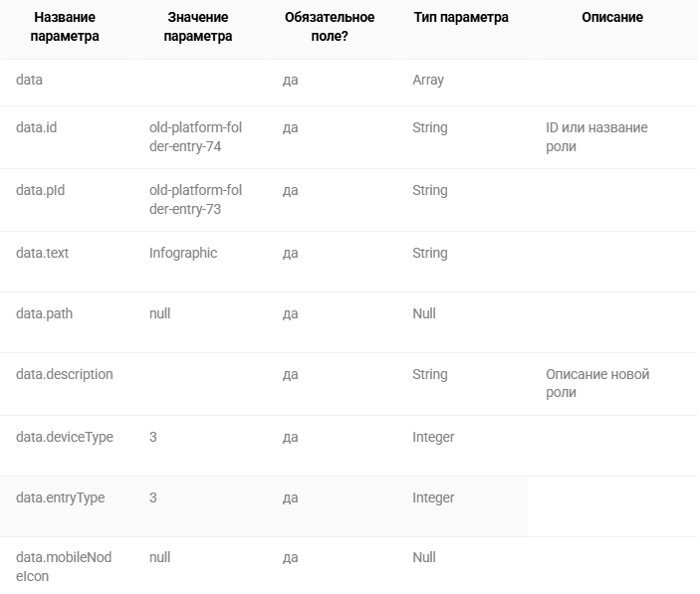Click the value old-platform-folder-entry-74

(195, 137)
